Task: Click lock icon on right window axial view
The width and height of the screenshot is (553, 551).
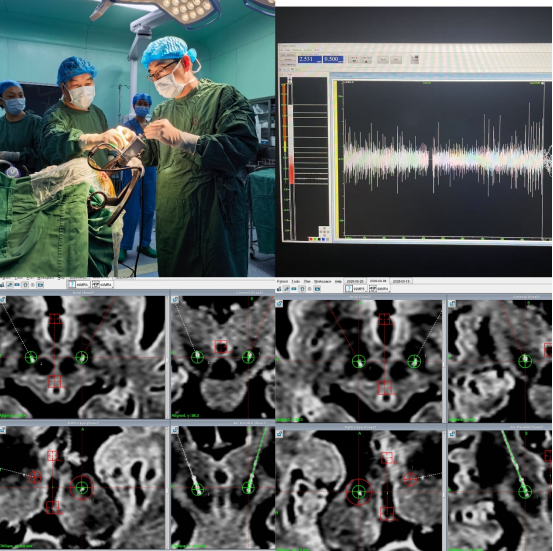Action: point(279,303)
